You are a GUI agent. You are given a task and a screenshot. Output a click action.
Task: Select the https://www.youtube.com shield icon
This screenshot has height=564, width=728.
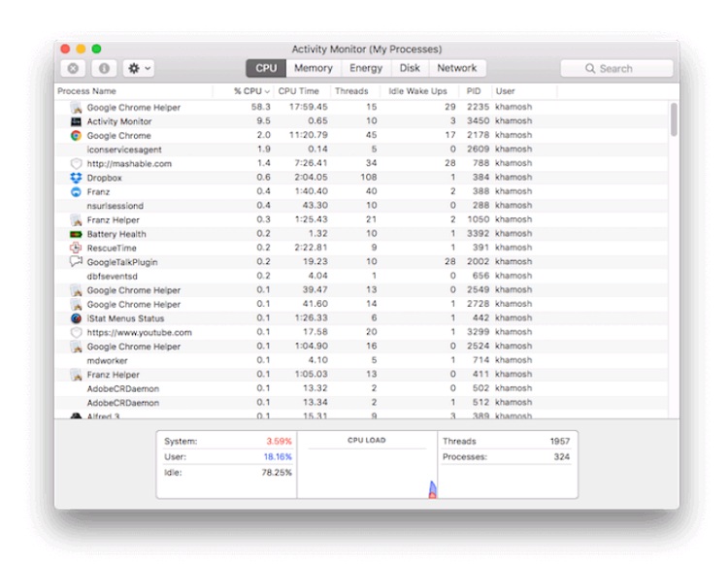(x=76, y=332)
